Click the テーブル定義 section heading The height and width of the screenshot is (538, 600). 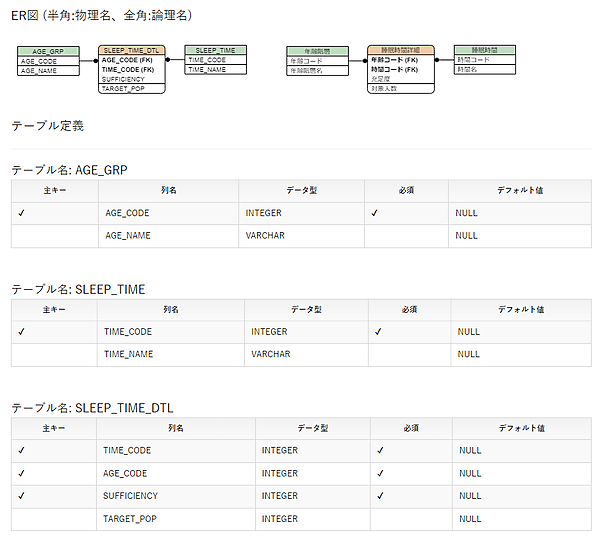(47, 126)
